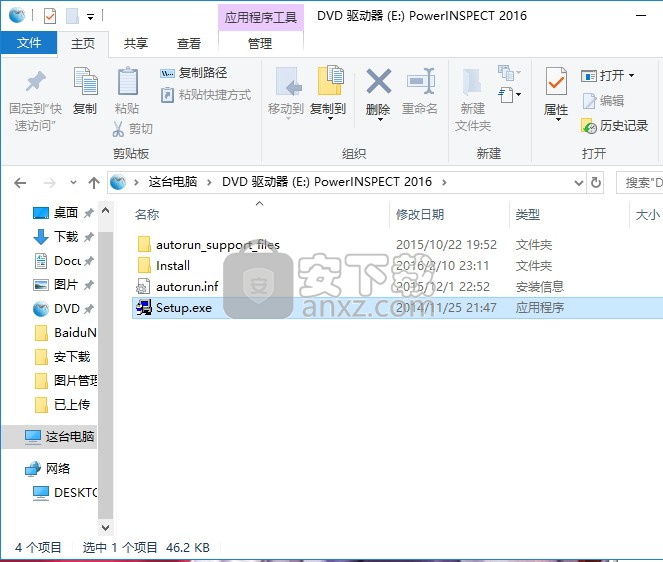663x562 pixels.
Task: Click the New folder (新建文件夹) icon
Action: 472,82
